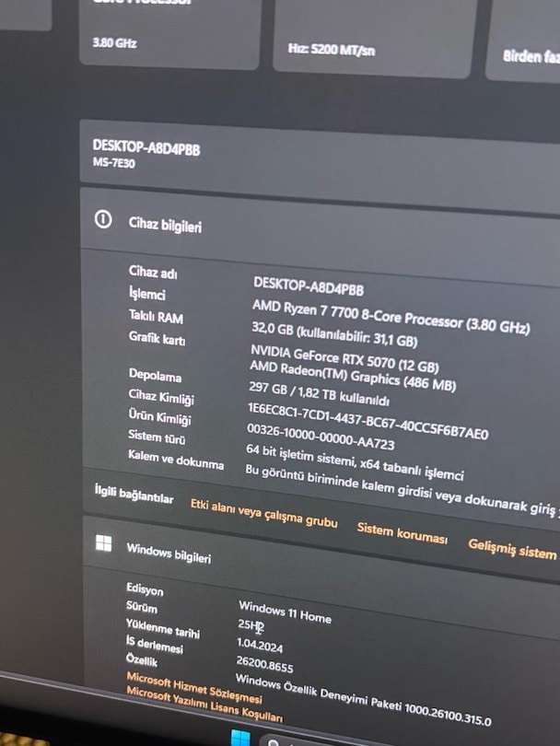This screenshot has width=560, height=746.
Task: Select the AMD Ryzen 7 7700 processor text
Action: tap(391, 317)
